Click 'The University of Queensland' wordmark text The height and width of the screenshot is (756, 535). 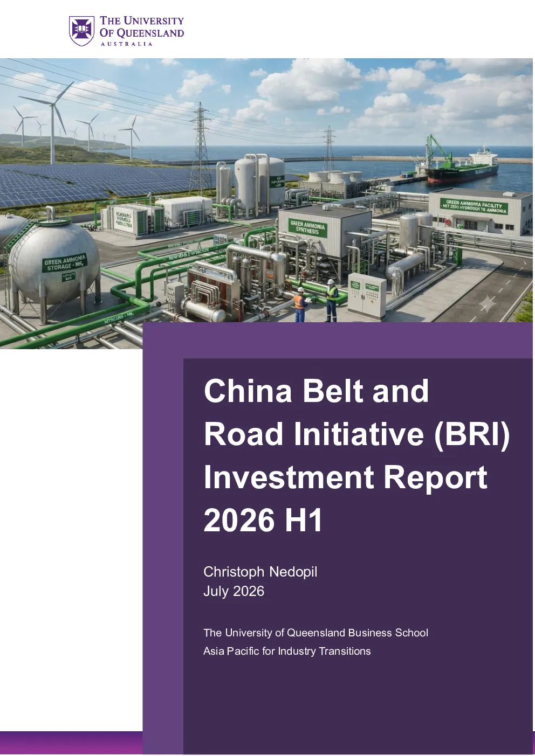point(142,27)
